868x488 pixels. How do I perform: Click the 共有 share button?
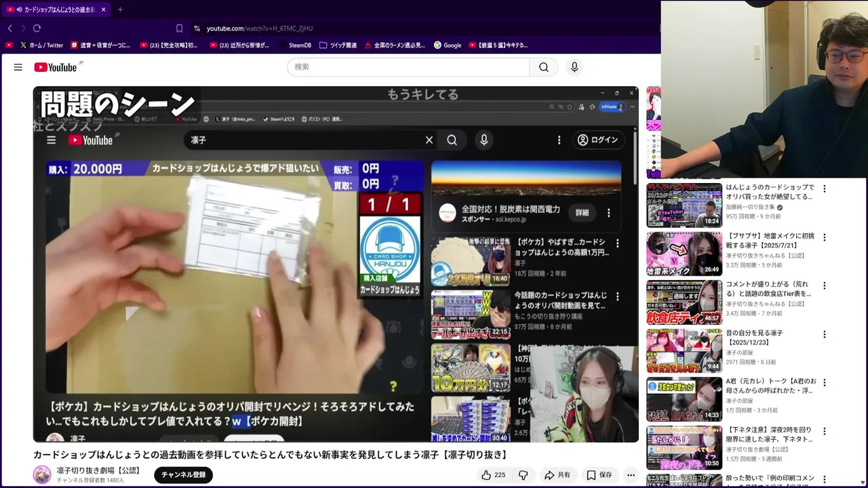(557, 475)
